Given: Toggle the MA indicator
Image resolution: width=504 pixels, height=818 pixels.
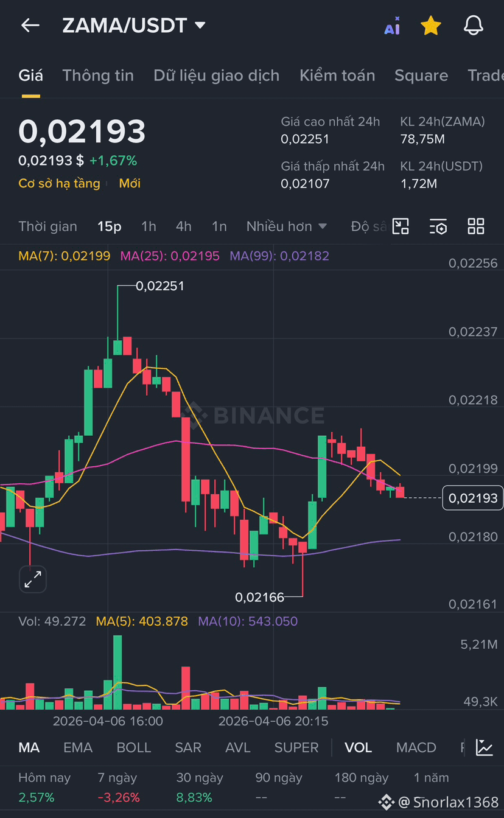Looking at the screenshot, I should tap(29, 747).
